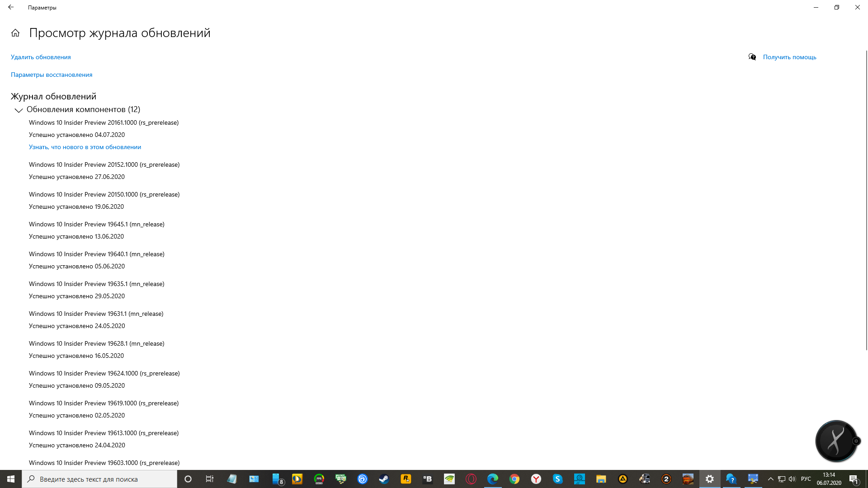
Task: Switch to Settings gear in taskbar
Action: (x=710, y=479)
